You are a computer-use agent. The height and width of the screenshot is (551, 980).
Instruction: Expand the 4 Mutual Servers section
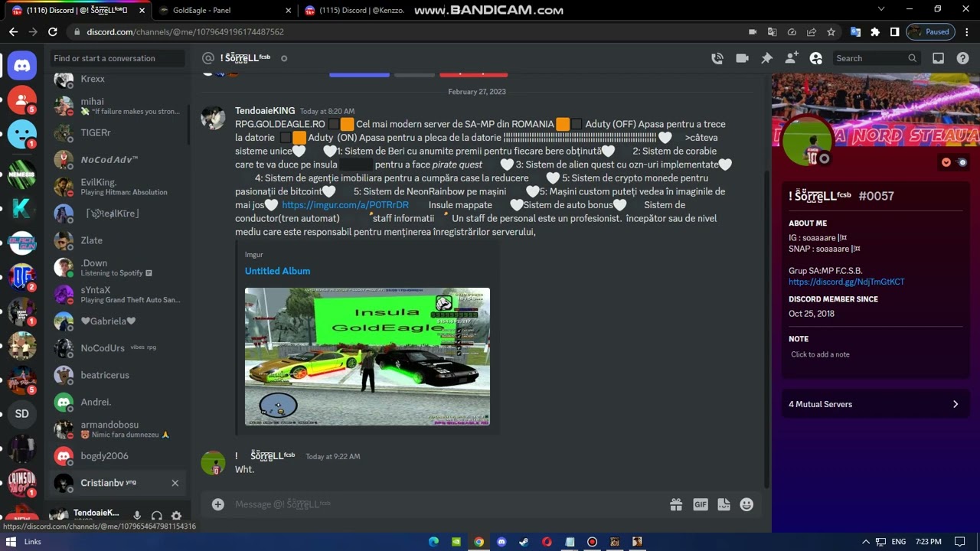tap(875, 404)
